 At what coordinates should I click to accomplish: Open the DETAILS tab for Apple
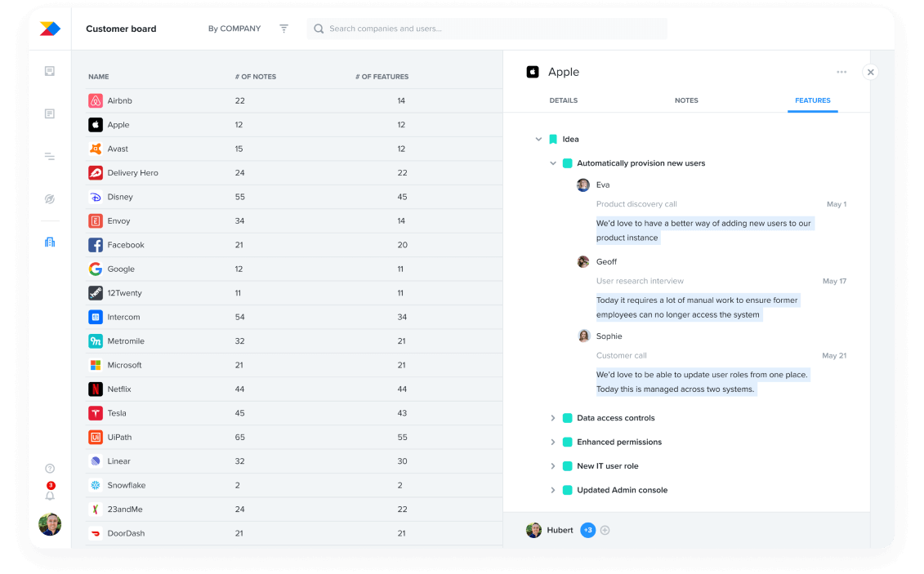click(563, 100)
